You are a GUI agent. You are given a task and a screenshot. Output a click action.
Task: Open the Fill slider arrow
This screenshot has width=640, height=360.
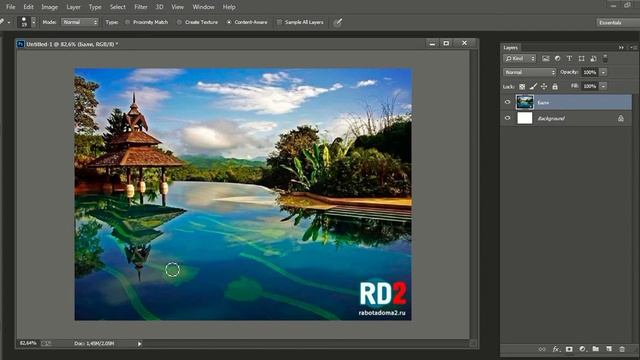pos(603,86)
